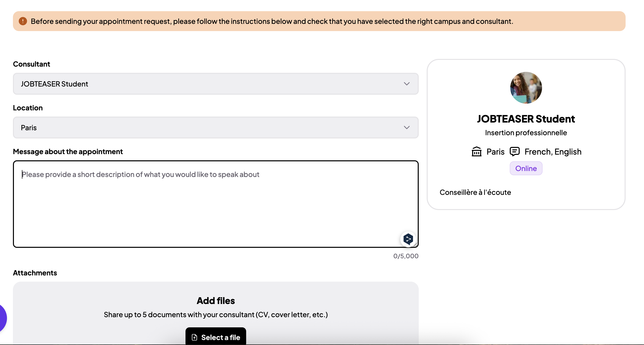This screenshot has width=644, height=345.
Task: Open the Location dropdown showing Paris
Action: [x=216, y=128]
